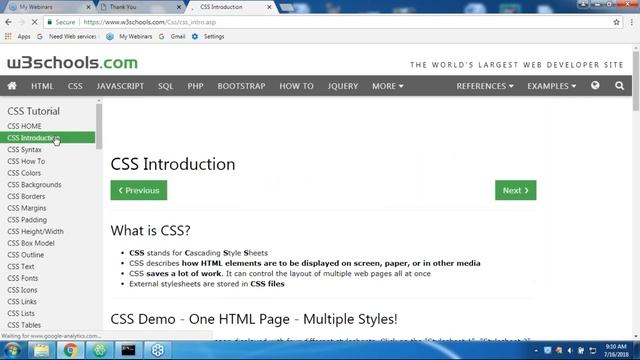Click the search magnifier icon in navbar
640x360 pixels.
(x=619, y=86)
